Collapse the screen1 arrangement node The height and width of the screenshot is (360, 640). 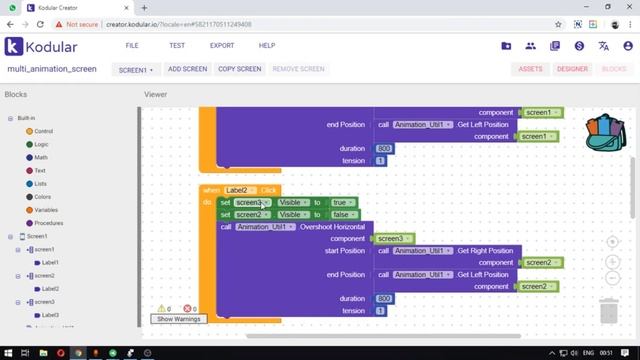coord(18,249)
